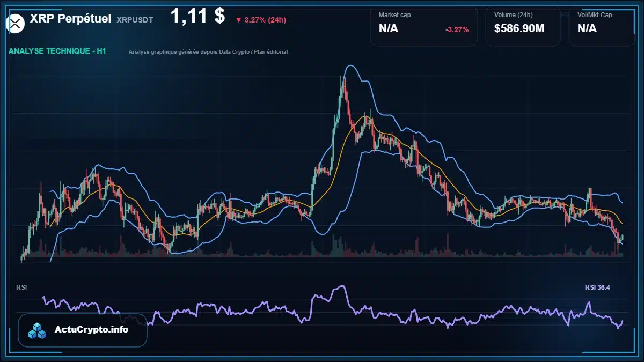The height and width of the screenshot is (362, 644).
Task: Click the Vol/Mkt Cap label
Action: [595, 15]
